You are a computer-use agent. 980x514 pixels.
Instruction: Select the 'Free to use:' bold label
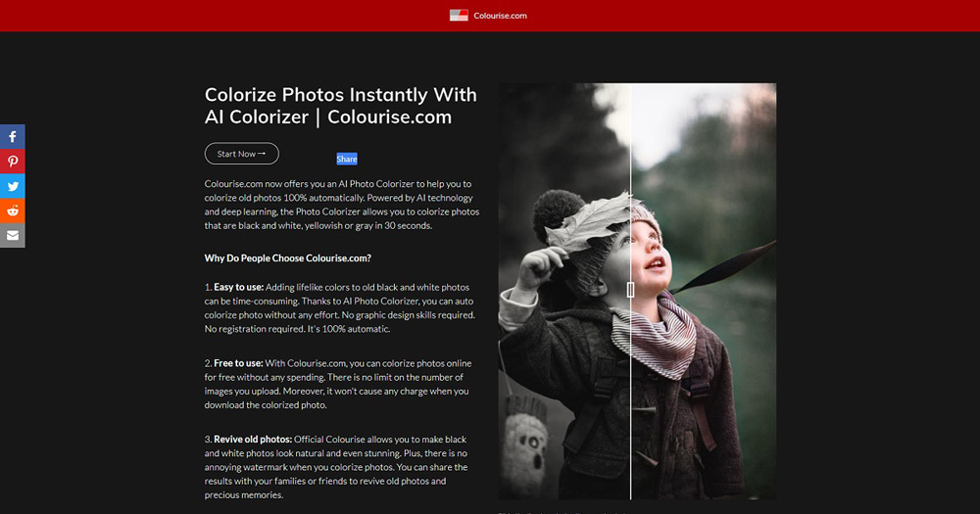238,363
